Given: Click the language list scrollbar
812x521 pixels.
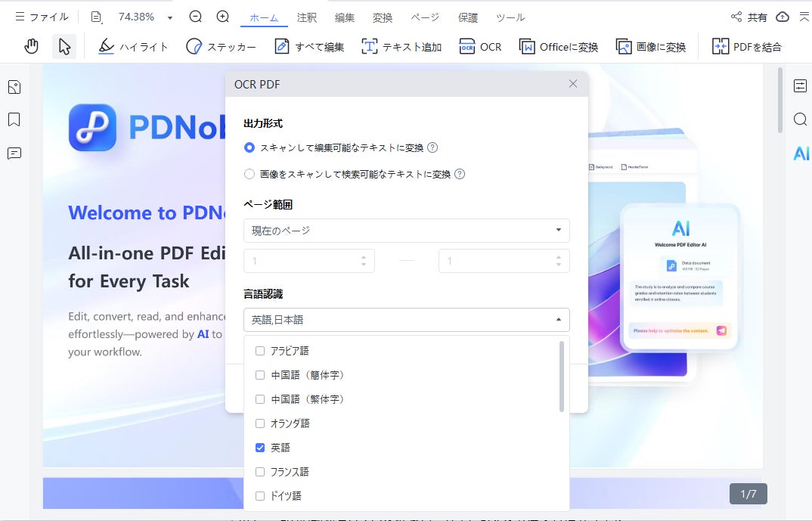Looking at the screenshot, I should 561,377.
